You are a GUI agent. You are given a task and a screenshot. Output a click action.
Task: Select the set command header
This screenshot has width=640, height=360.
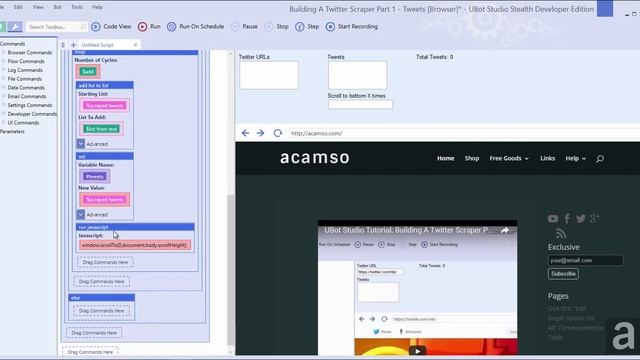(104, 156)
